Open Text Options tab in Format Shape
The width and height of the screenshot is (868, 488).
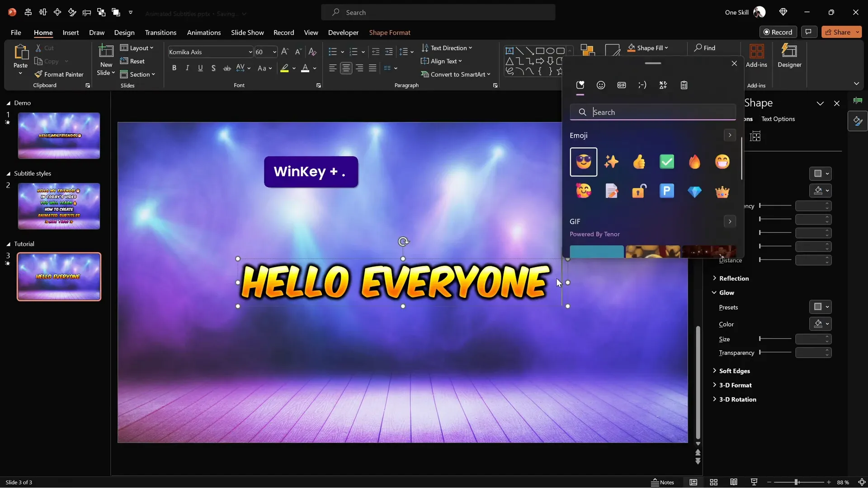[778, 119]
